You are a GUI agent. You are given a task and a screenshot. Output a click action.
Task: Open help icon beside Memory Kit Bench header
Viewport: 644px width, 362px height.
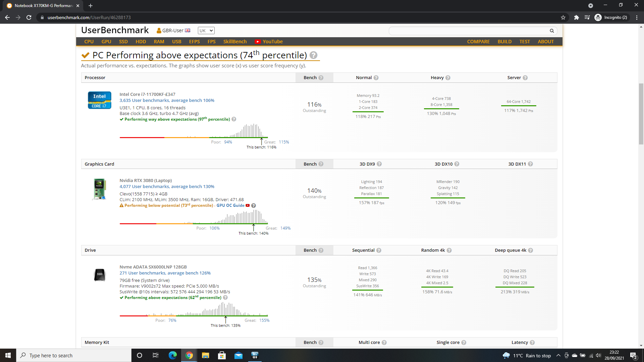[321, 343]
